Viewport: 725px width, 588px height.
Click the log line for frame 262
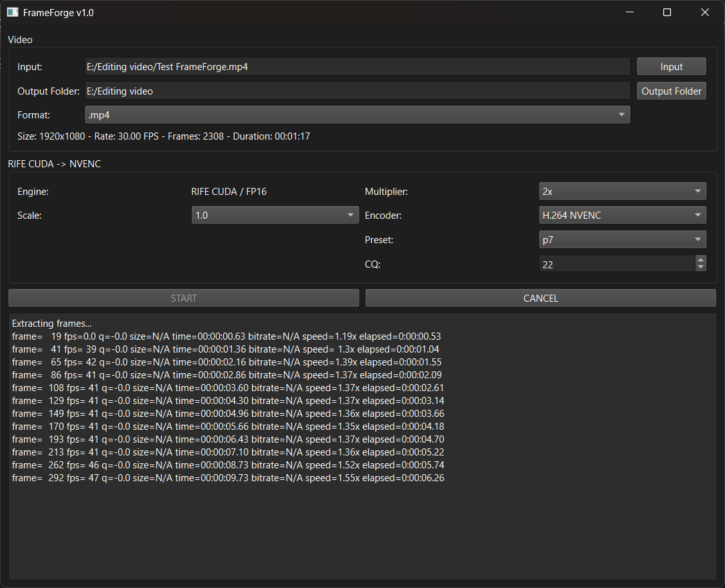point(228,465)
